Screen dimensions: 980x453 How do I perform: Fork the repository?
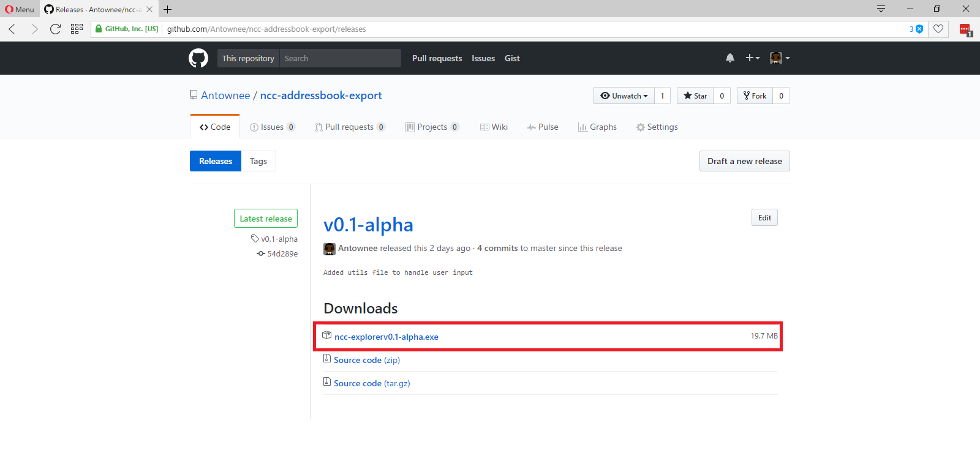pos(755,95)
